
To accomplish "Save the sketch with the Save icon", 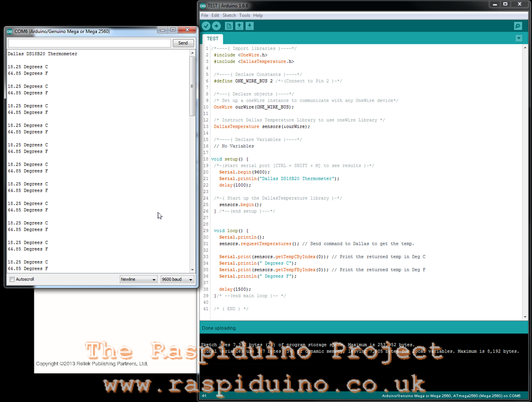I will click(x=250, y=26).
